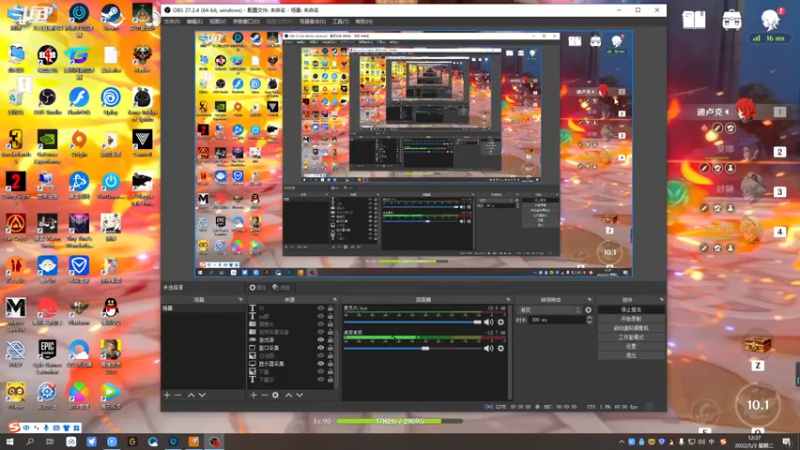Remove selected scene with minus icon
Image resolution: width=800 pixels, height=450 pixels.
point(178,395)
